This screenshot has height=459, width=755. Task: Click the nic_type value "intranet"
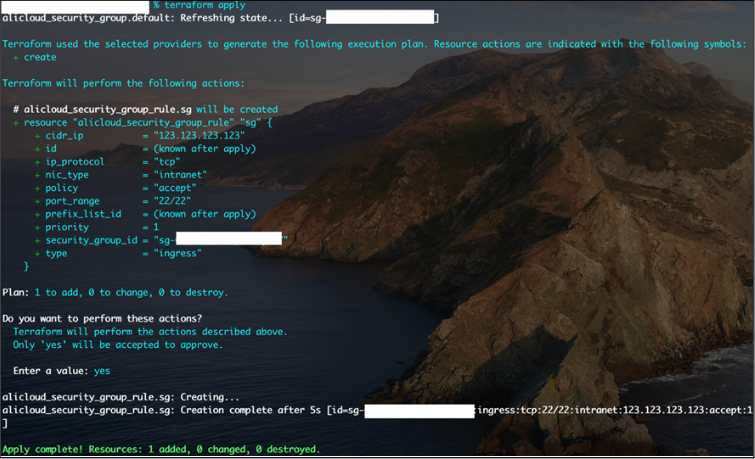click(172, 174)
